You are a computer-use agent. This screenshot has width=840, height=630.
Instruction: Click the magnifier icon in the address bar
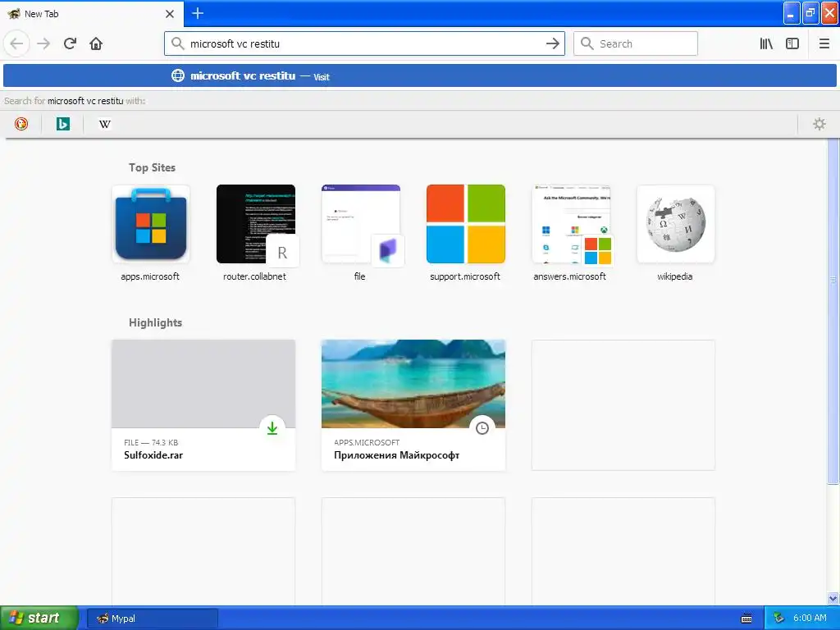coord(177,43)
